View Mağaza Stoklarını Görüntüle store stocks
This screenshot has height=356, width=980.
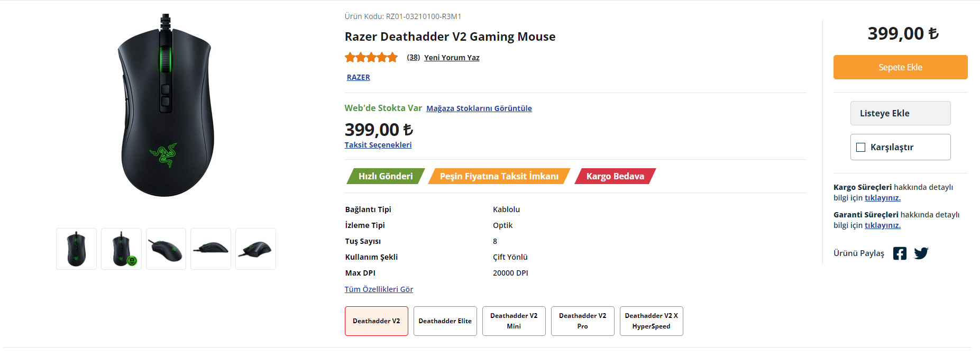pos(479,108)
